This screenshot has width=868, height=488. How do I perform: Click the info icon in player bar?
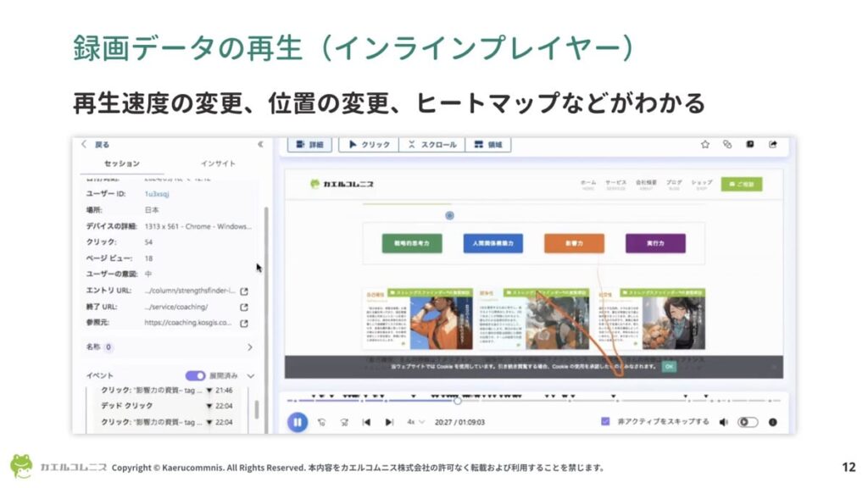pyautogui.click(x=773, y=422)
